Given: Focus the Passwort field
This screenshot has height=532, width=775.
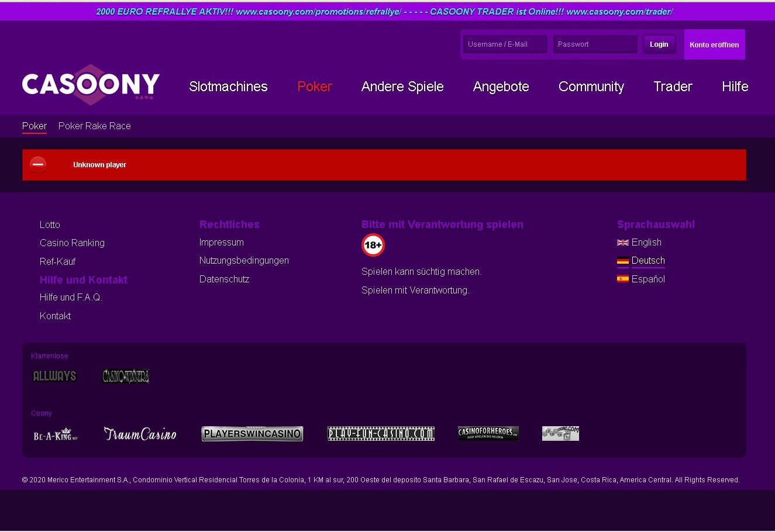Looking at the screenshot, I should coord(595,44).
